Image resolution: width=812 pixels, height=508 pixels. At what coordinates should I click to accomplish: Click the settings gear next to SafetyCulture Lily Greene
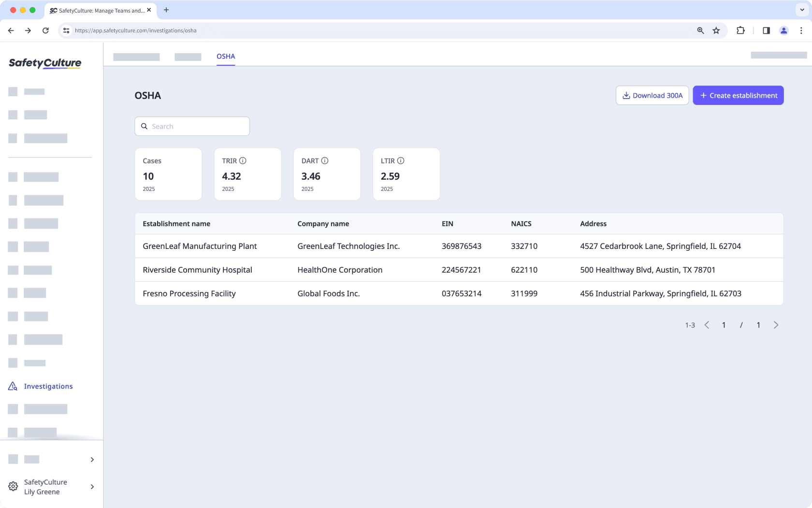(13, 487)
